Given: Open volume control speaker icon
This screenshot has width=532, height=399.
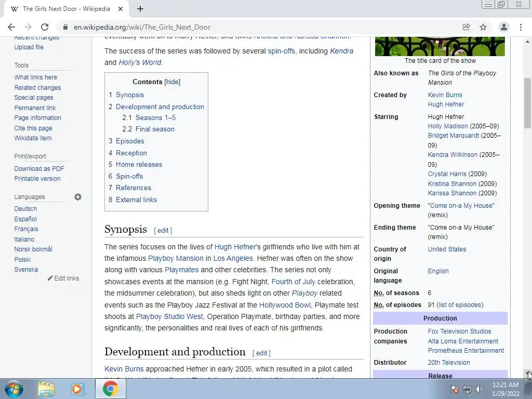Looking at the screenshot, I should 480,389.
